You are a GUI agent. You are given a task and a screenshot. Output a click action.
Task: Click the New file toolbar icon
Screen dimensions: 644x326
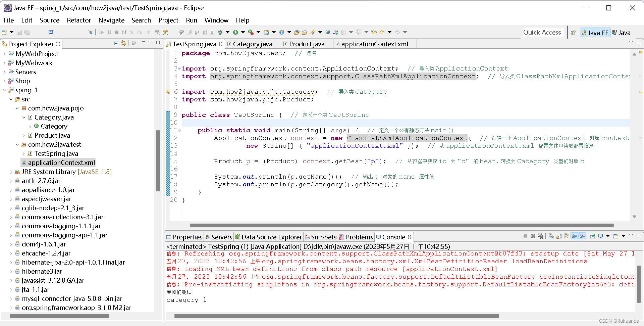coord(4,32)
